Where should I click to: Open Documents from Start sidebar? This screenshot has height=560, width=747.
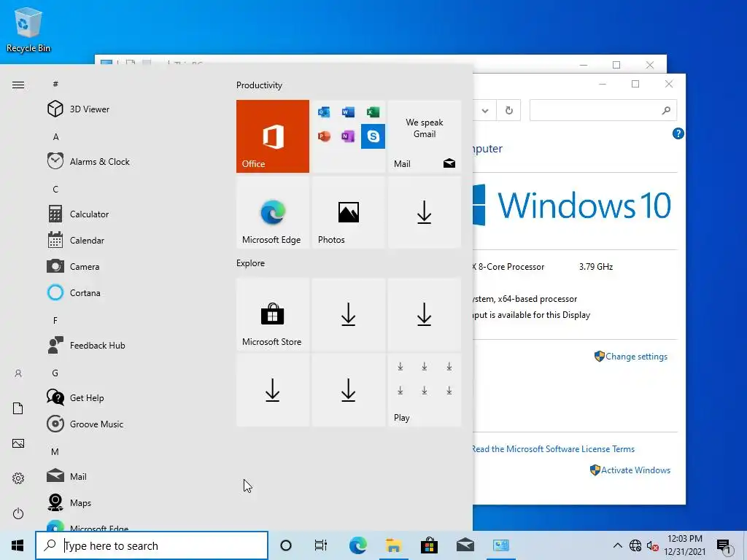[18, 408]
